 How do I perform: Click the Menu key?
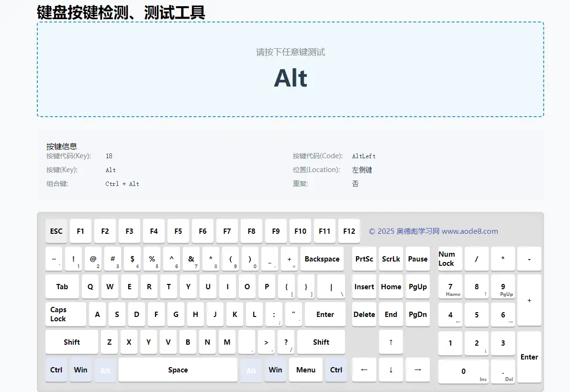pos(306,370)
